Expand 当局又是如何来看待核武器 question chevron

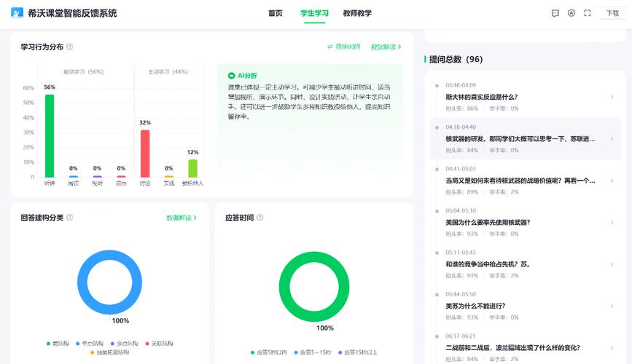coord(612,181)
